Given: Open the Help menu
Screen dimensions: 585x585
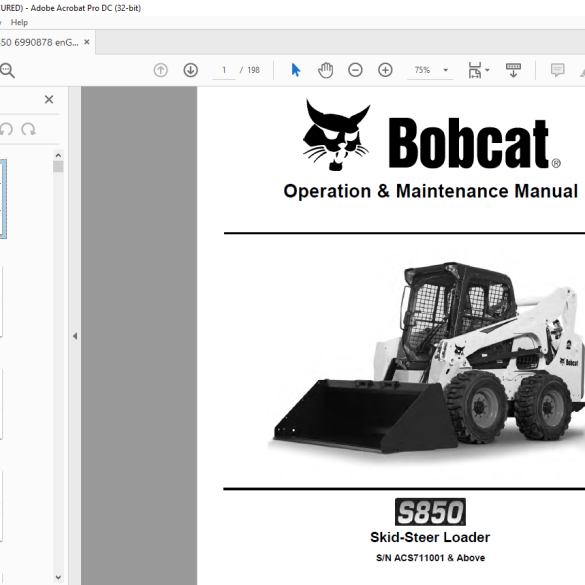Looking at the screenshot, I should (x=19, y=22).
